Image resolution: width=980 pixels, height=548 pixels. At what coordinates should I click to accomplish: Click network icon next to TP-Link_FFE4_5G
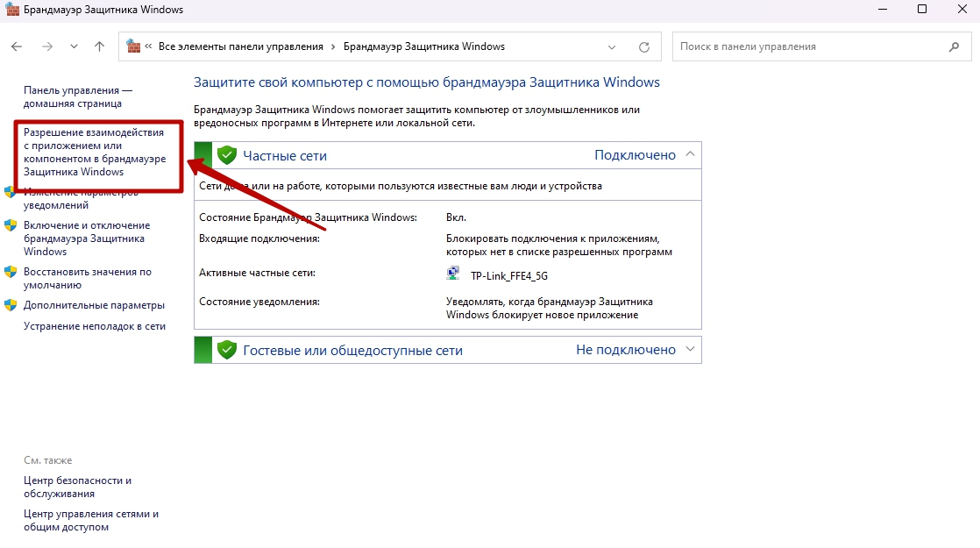click(x=453, y=274)
